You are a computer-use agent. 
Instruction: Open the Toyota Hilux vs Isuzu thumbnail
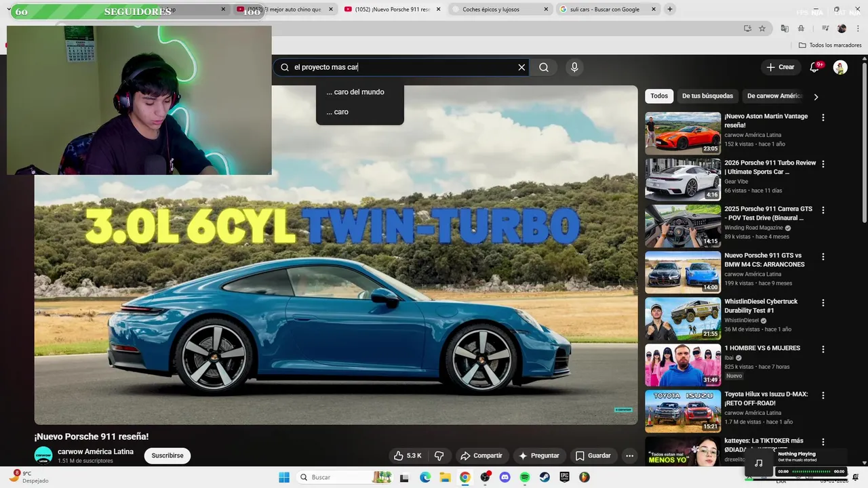pyautogui.click(x=683, y=411)
